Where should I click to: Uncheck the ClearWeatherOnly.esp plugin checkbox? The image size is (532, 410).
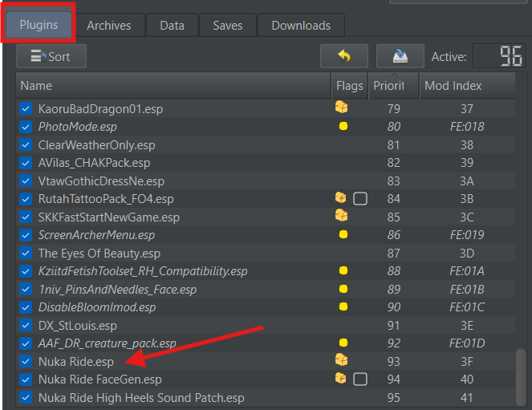pyautogui.click(x=26, y=144)
